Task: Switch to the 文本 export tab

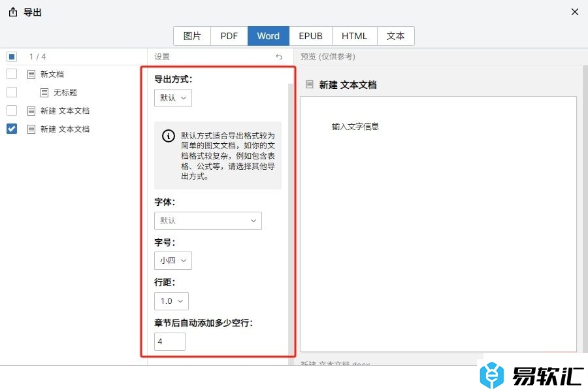Action: click(396, 36)
